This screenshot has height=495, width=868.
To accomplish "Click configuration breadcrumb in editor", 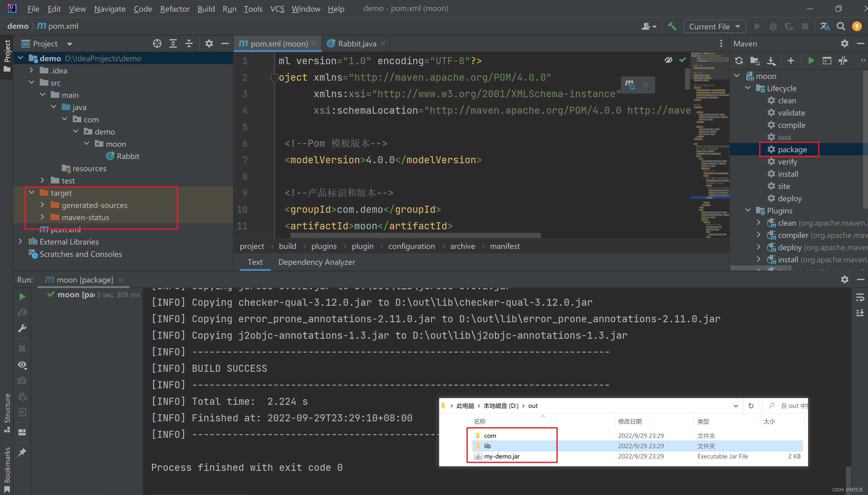I will [411, 246].
